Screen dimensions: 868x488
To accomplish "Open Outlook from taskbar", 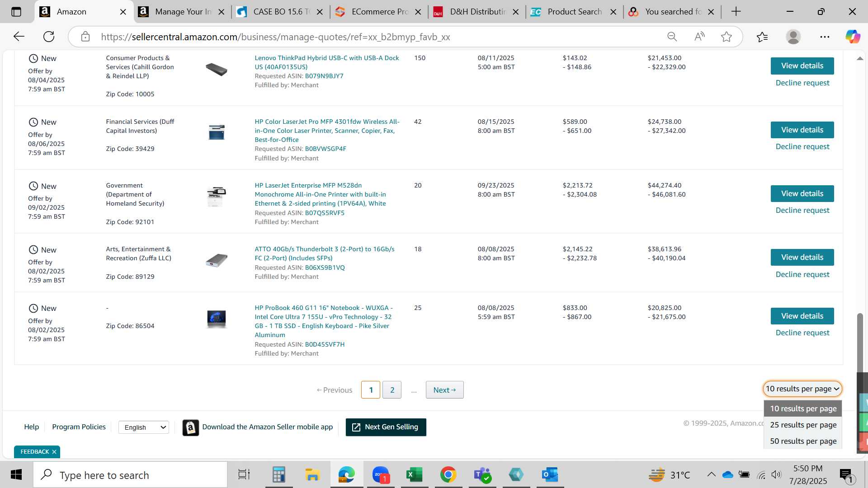I will 550,475.
